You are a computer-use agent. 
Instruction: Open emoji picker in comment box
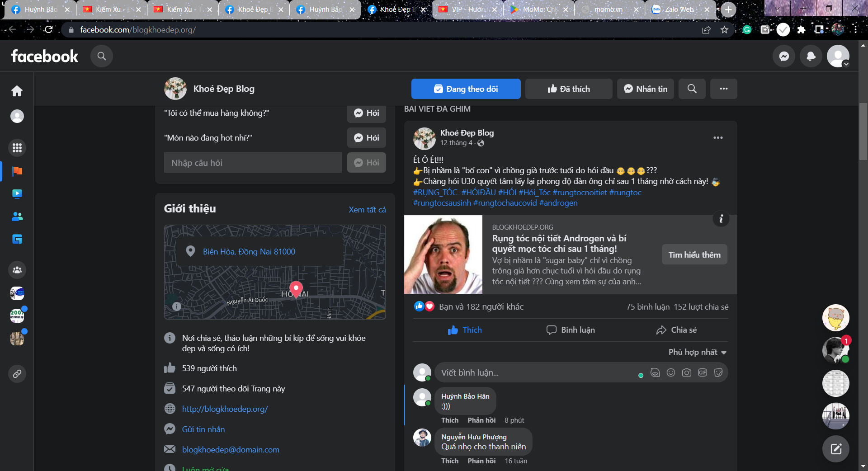(671, 372)
